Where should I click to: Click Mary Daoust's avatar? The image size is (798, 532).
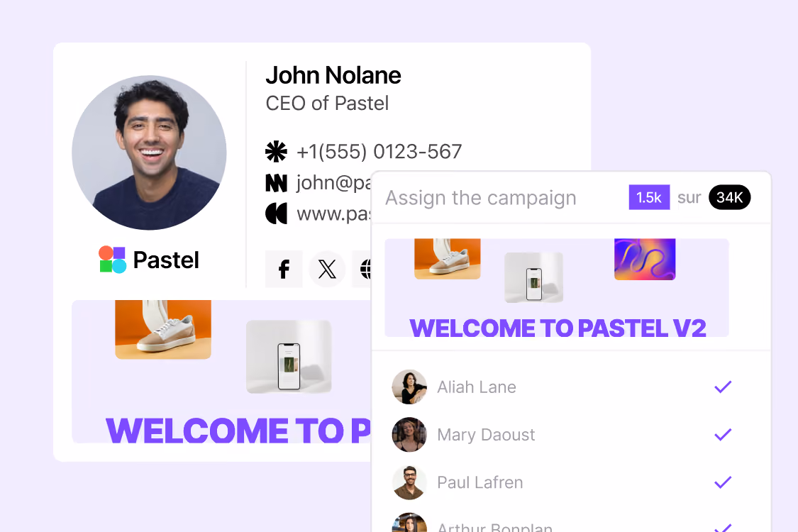409,435
